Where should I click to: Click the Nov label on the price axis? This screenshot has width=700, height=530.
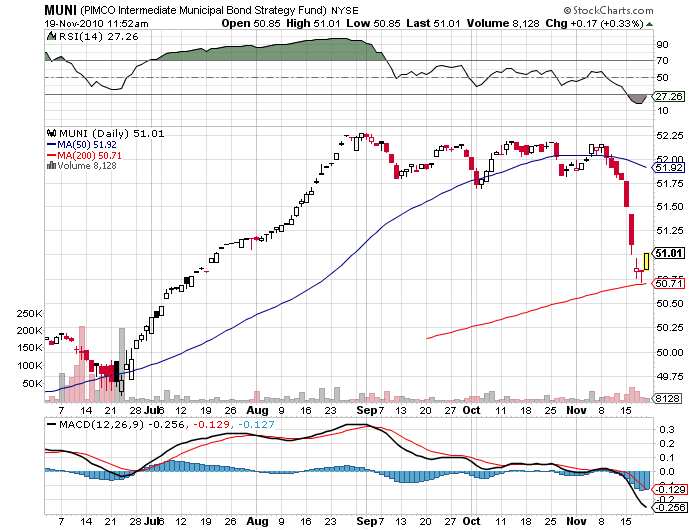pyautogui.click(x=576, y=410)
